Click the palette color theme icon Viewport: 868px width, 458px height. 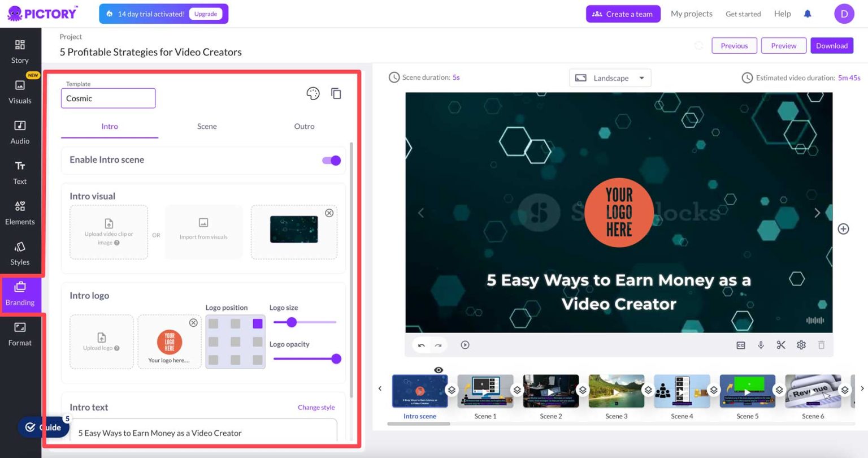tap(313, 93)
